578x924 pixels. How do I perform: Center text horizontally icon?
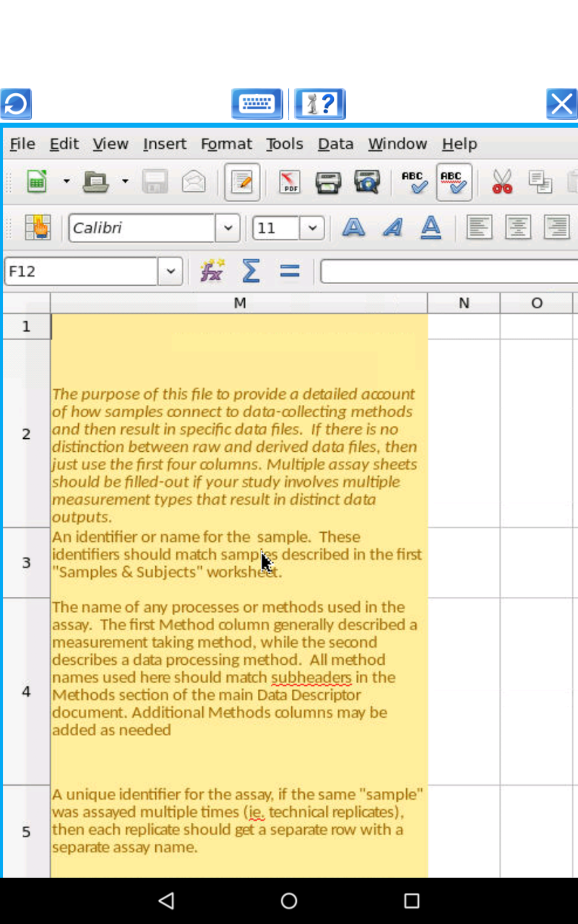517,228
